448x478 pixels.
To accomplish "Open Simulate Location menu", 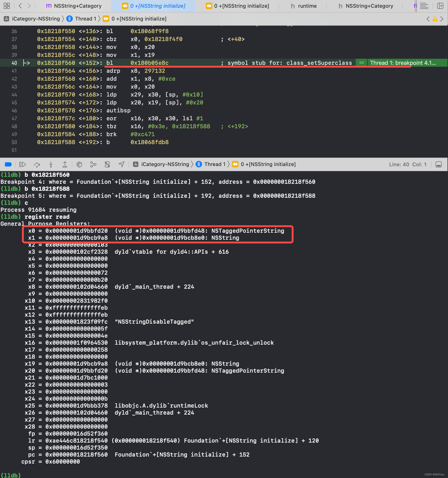I will pyautogui.click(x=121, y=164).
